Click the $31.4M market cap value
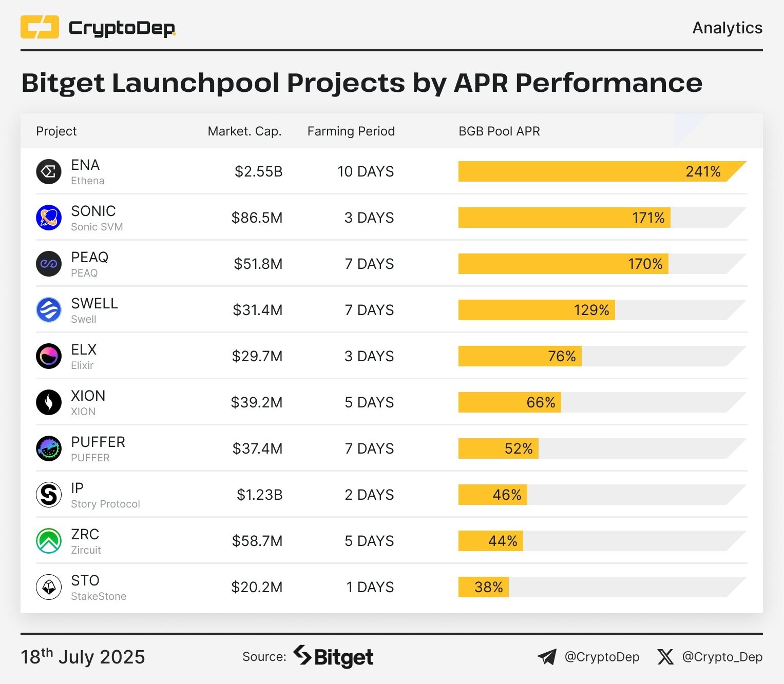 pos(258,310)
